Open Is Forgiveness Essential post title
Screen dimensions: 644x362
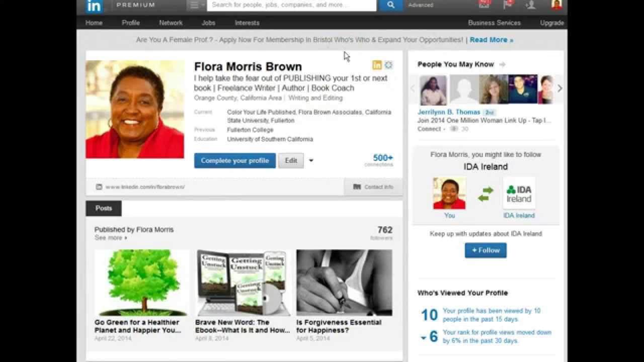pos(339,326)
